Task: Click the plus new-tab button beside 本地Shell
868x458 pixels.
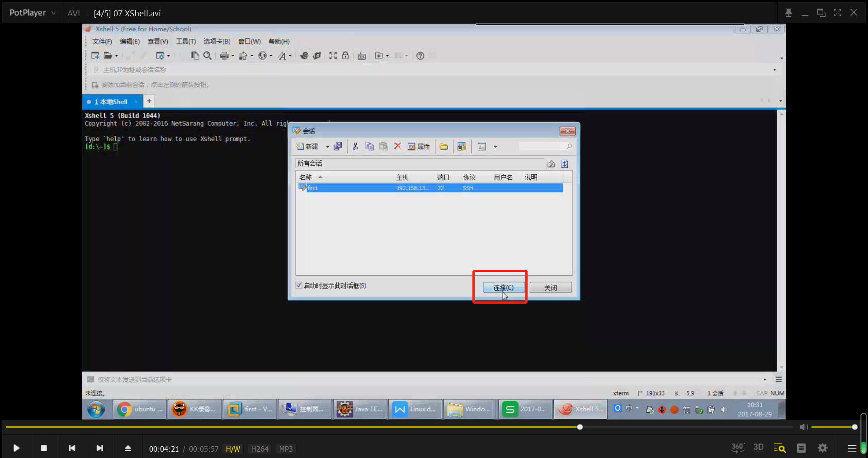Action: (x=149, y=101)
